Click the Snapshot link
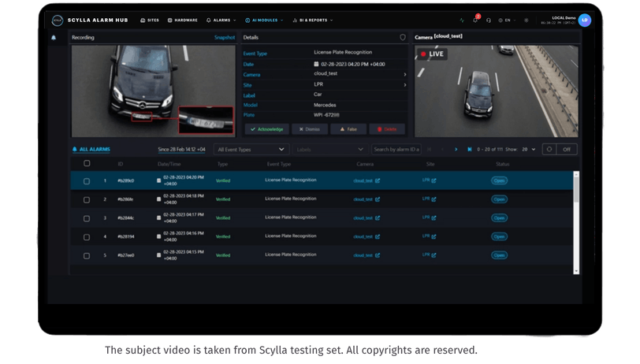 (x=225, y=37)
